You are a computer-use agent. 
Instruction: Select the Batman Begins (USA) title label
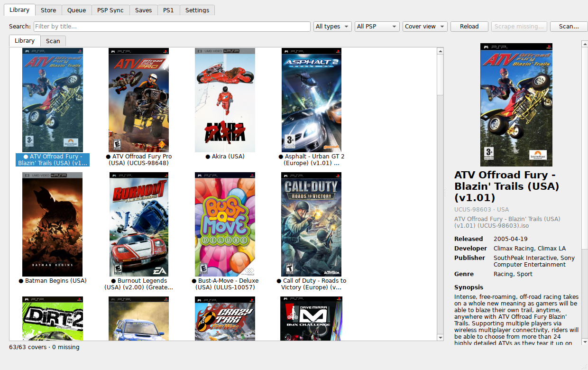[52, 281]
